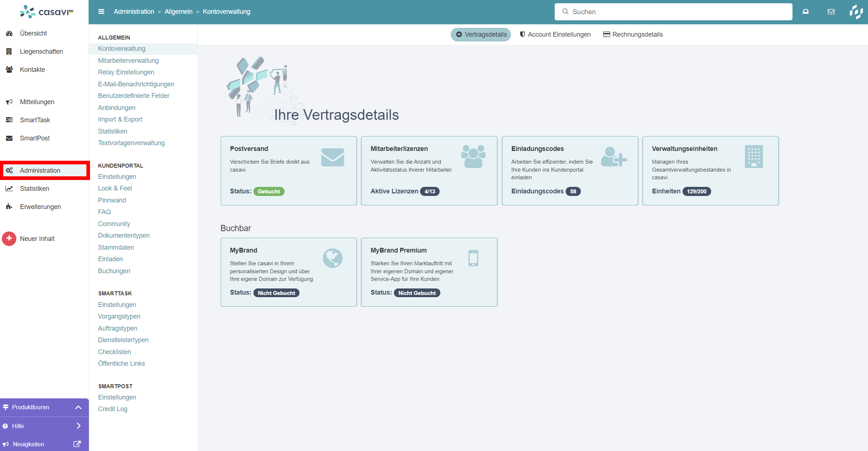Click the red plus Neuer Inhalt icon
This screenshot has width=868, height=451.
(x=9, y=238)
